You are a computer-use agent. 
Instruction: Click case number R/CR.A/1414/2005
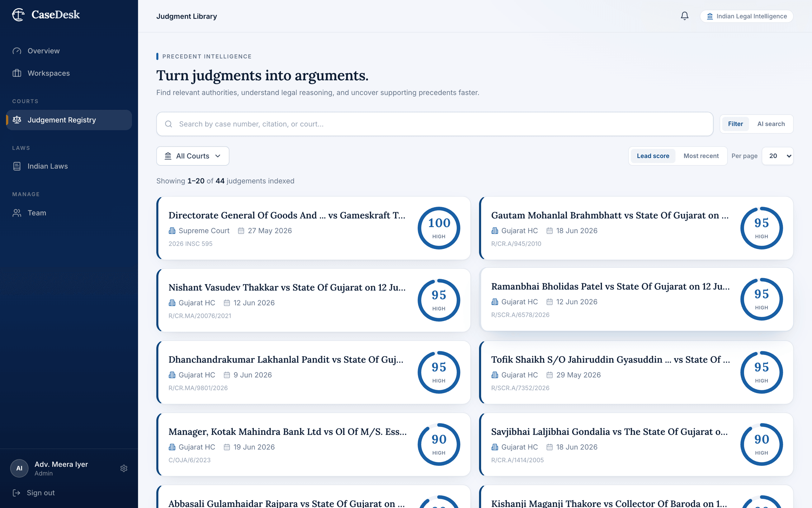(517, 460)
